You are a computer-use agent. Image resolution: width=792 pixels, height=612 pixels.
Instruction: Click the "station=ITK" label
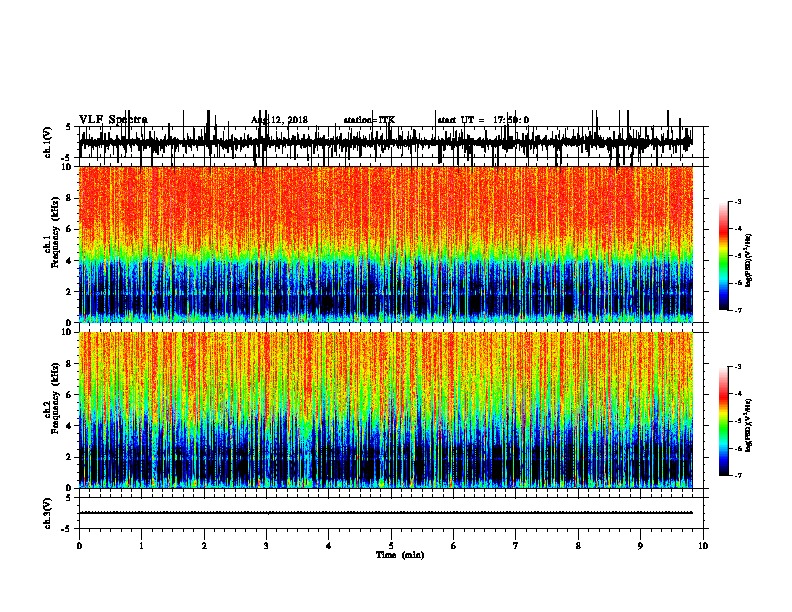click(x=369, y=120)
